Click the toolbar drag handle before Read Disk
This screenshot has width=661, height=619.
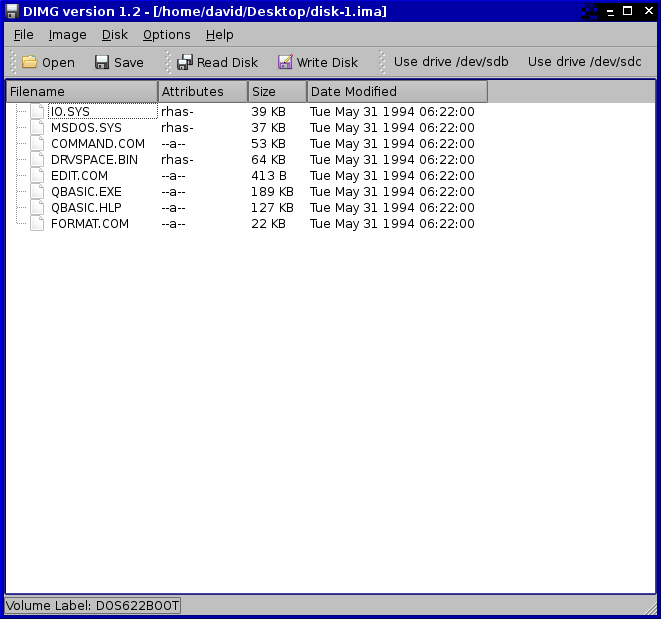coord(168,62)
